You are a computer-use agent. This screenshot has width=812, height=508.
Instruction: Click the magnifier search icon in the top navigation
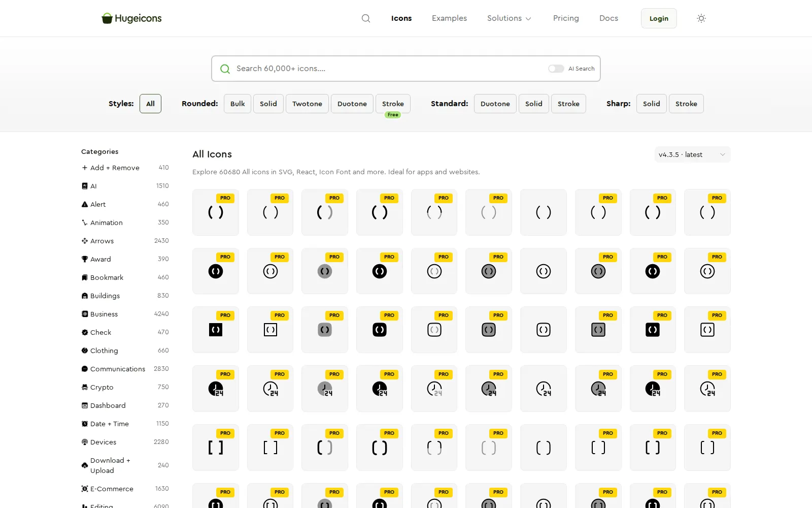366,18
